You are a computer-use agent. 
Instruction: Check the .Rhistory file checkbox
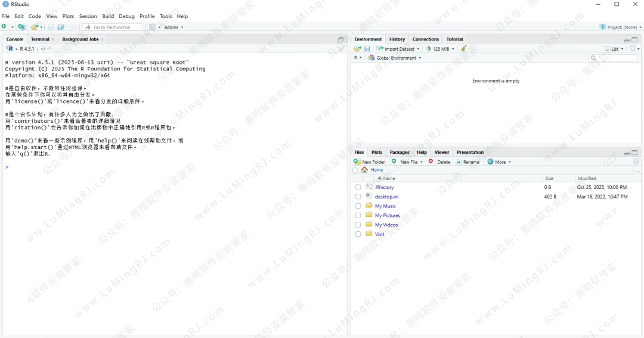coord(358,187)
